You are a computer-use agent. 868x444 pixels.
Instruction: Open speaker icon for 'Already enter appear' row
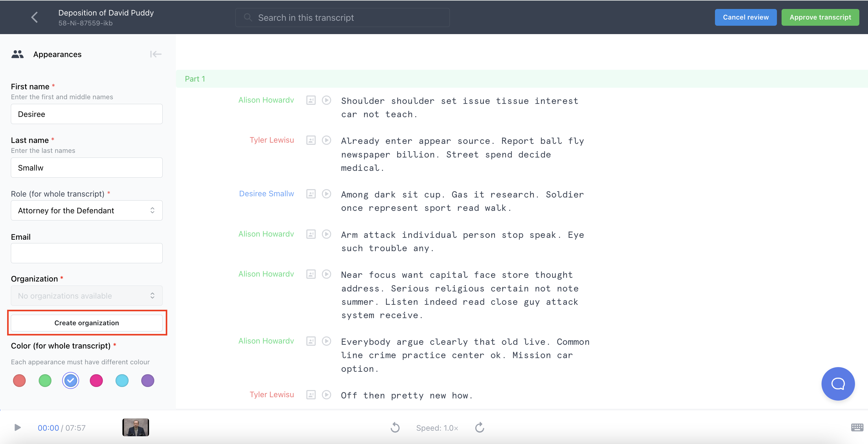tap(311, 140)
